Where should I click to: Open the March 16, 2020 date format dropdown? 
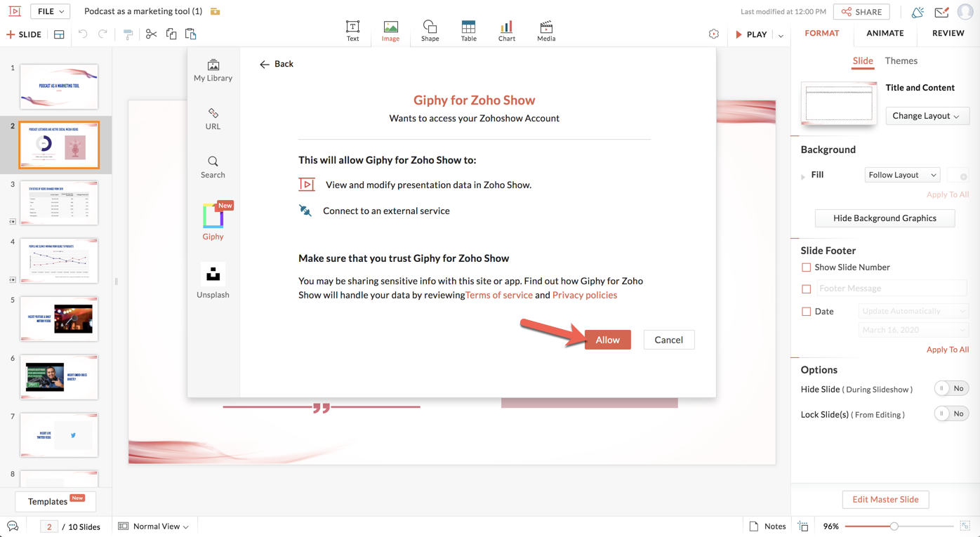click(x=913, y=330)
